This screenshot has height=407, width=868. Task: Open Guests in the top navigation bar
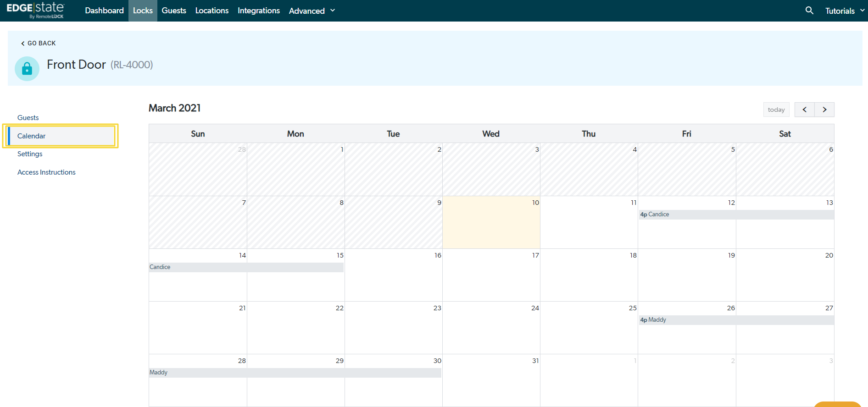174,11
